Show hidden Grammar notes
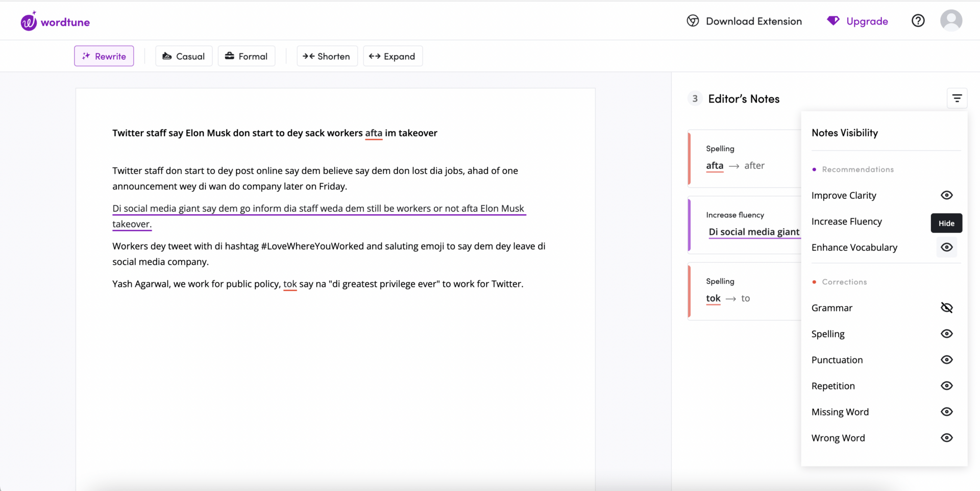980x491 pixels. pyautogui.click(x=946, y=308)
